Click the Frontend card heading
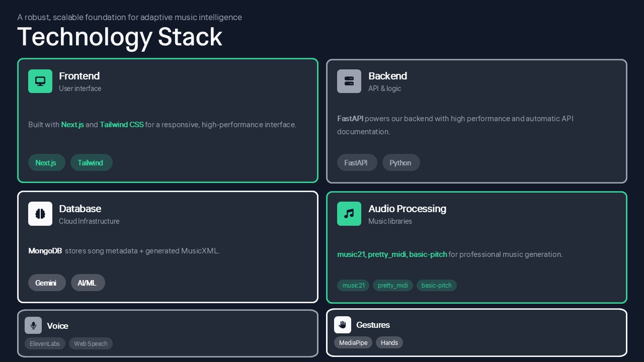The image size is (644, 362). point(79,76)
